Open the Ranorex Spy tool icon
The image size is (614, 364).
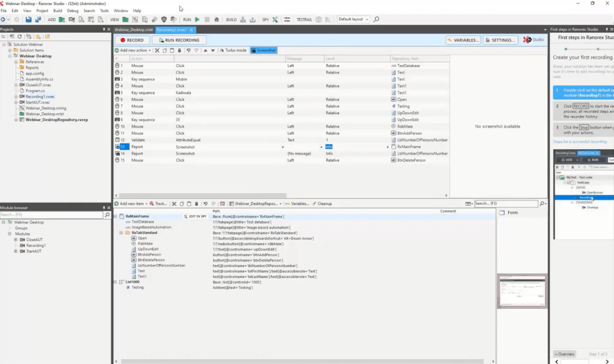(x=275, y=19)
